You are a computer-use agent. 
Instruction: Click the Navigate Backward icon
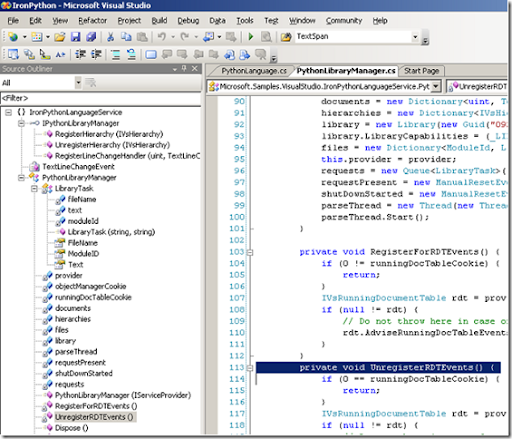[x=209, y=37]
